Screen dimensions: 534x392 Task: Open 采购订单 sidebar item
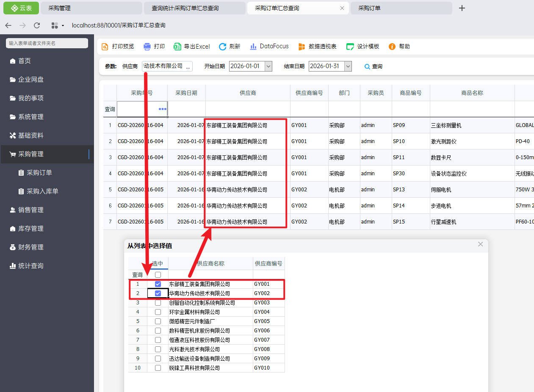[47, 173]
